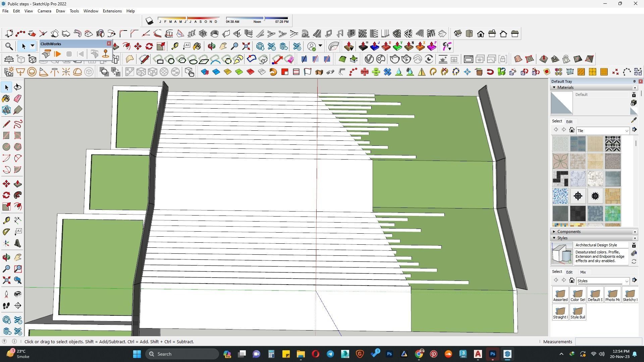Image resolution: width=644 pixels, height=362 pixels.
Task: Open the Camera menu
Action: (x=44, y=11)
